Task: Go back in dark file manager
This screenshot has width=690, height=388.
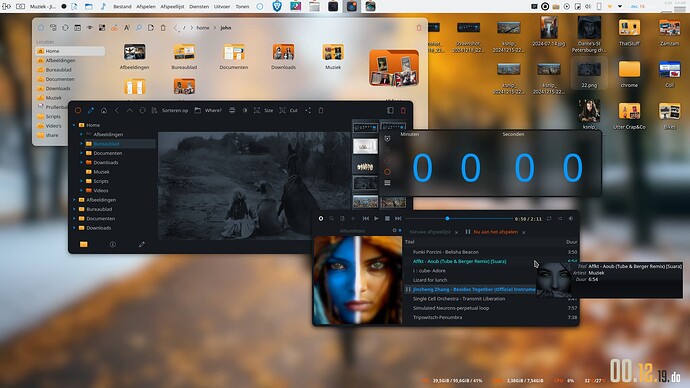Action: tap(117, 110)
